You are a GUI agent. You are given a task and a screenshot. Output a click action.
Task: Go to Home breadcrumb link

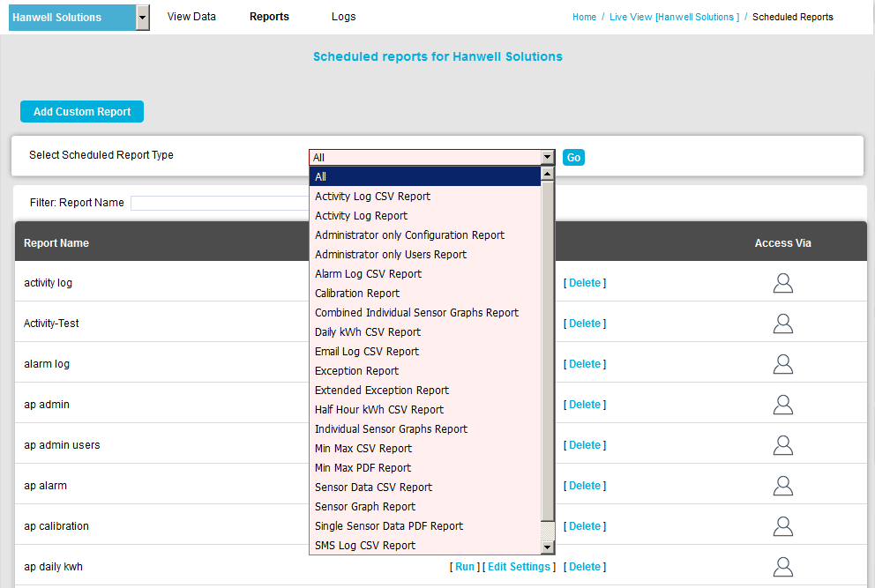click(584, 17)
